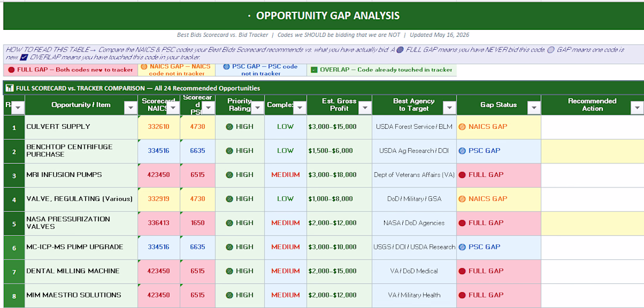The image size is (644, 308).
Task: Select the OPPORTUNITY GAP ANALYSIS title cell
Action: coord(324,16)
